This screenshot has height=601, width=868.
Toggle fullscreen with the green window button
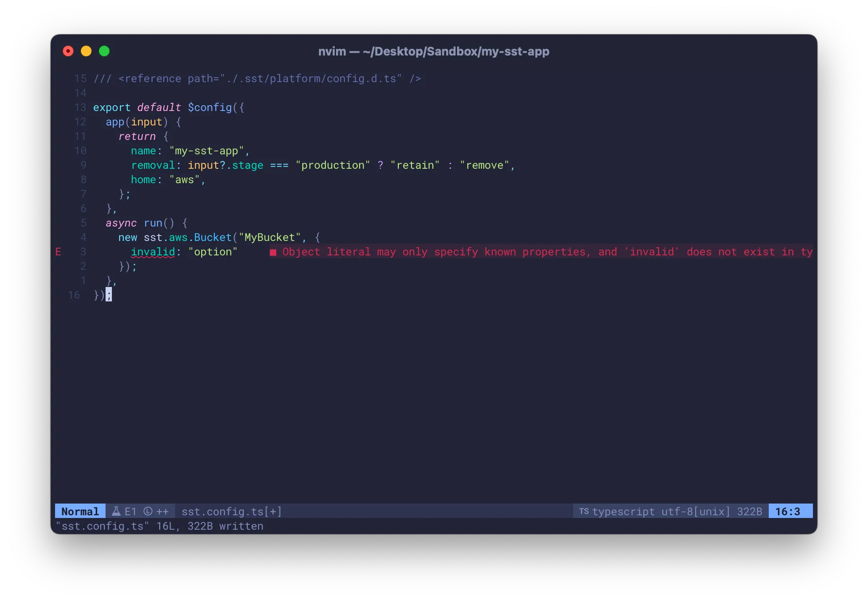coord(104,51)
